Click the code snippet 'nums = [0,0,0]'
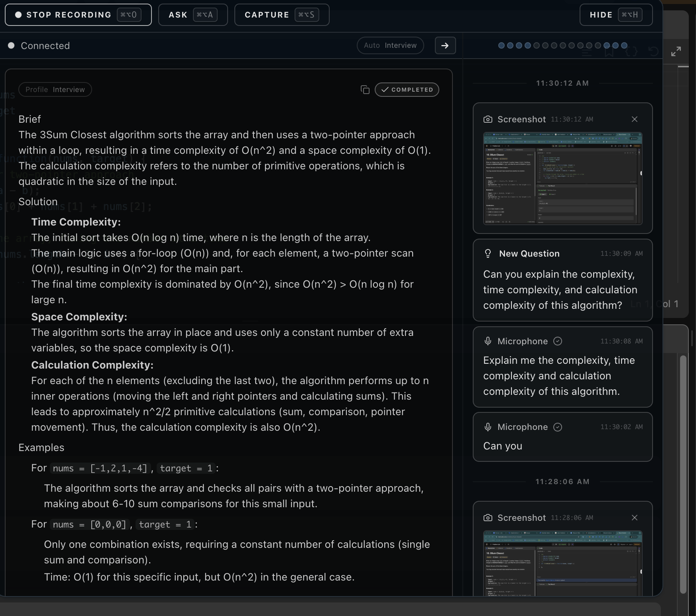 coord(89,524)
